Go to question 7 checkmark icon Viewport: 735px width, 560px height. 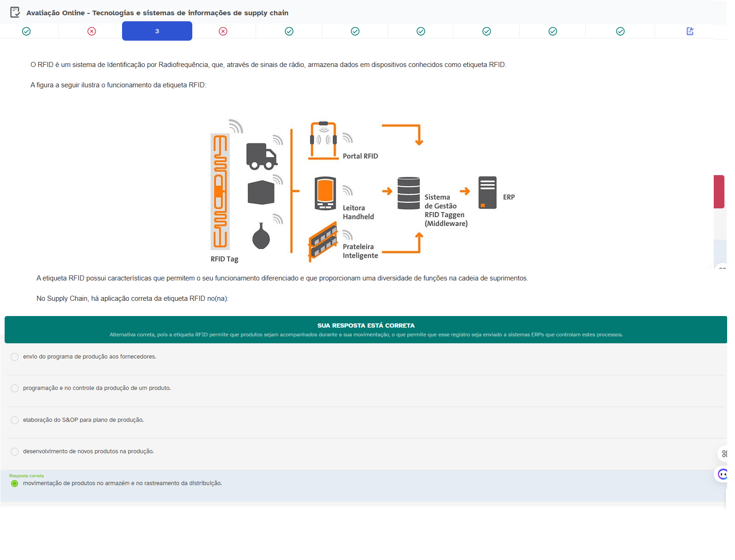coord(421,31)
